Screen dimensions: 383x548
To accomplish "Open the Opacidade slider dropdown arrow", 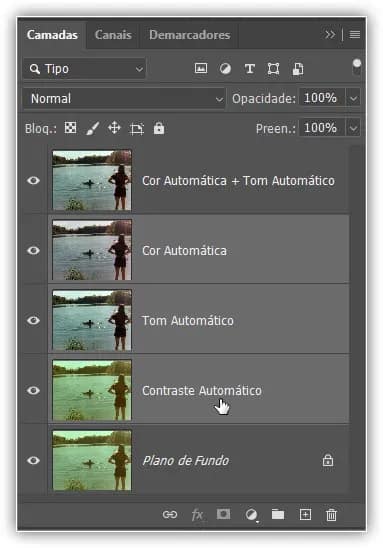I will point(353,99).
